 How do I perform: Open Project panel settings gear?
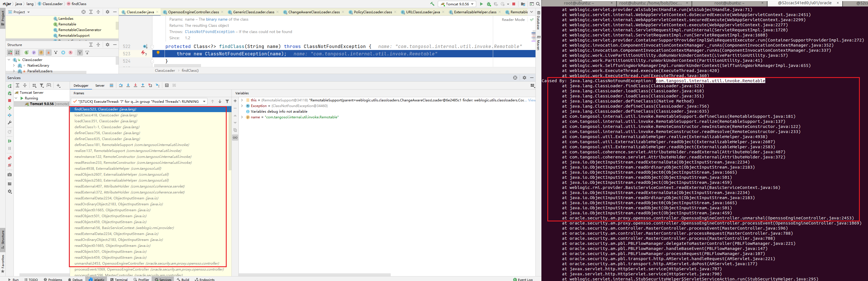coord(108,12)
